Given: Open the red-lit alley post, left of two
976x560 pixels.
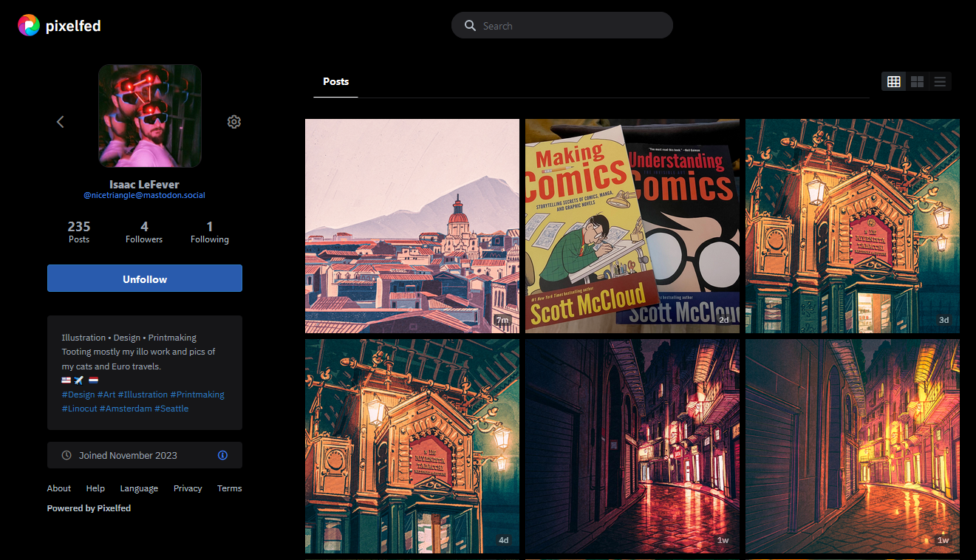Looking at the screenshot, I should tap(632, 446).
